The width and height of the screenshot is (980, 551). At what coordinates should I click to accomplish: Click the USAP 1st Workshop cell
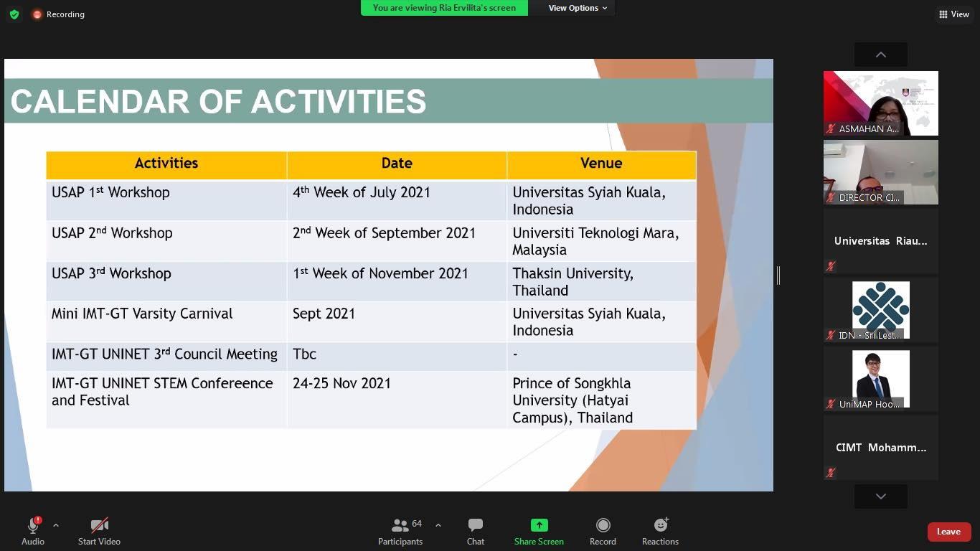pos(166,200)
